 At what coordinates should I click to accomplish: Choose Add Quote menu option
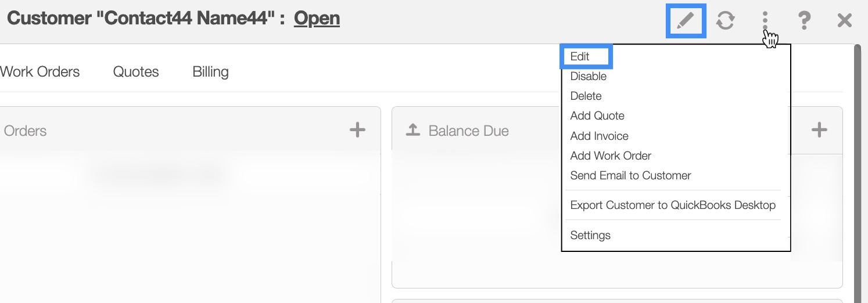[597, 116]
